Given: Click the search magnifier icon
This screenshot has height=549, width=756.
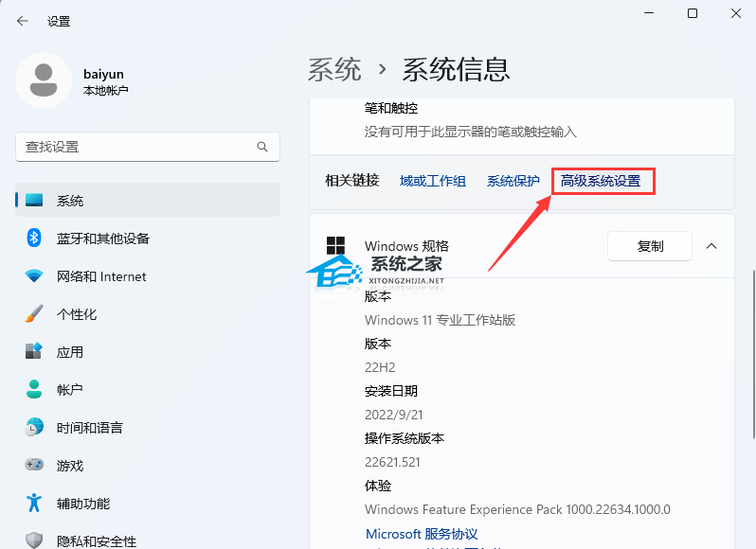Looking at the screenshot, I should point(262,148).
